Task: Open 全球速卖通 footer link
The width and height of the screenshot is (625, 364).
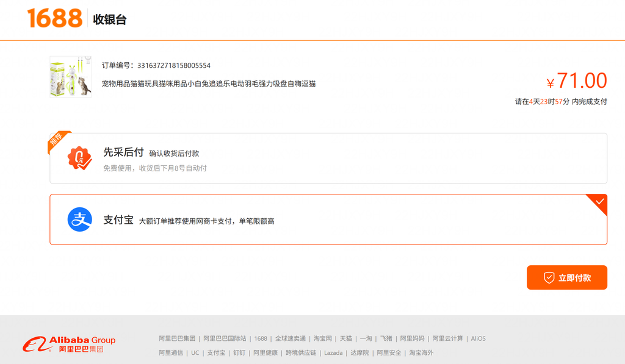Action: click(x=290, y=338)
